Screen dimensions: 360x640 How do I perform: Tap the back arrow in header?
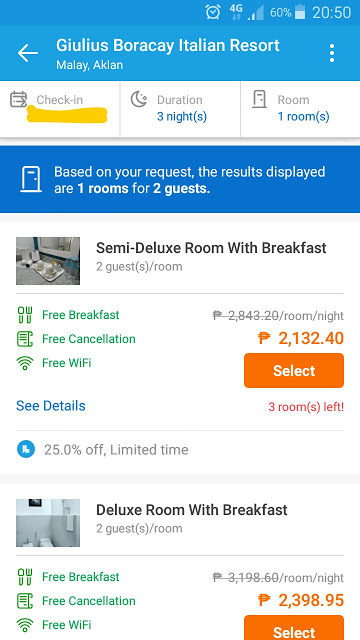28,53
